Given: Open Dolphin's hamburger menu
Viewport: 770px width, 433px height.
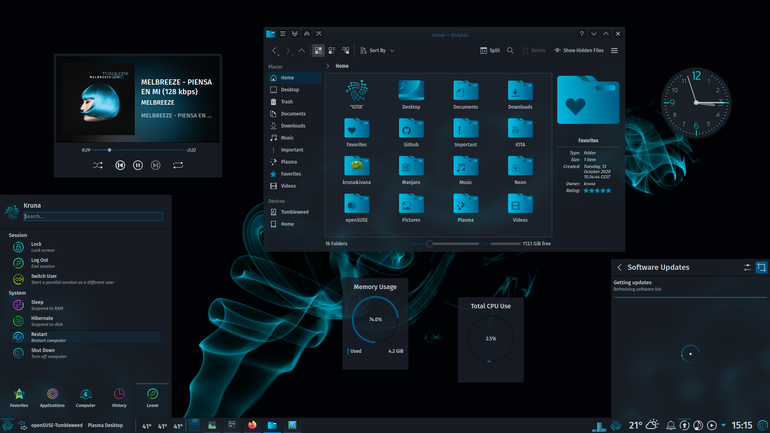Looking at the screenshot, I should pos(614,51).
